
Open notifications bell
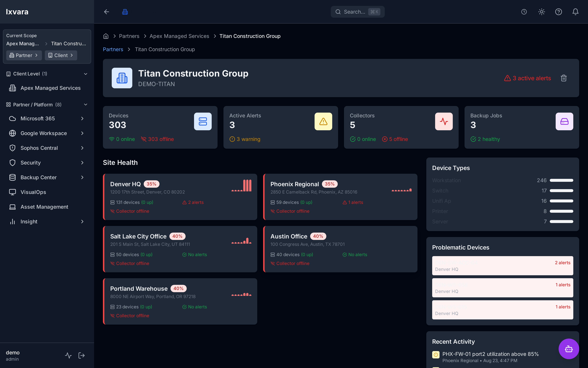[x=575, y=12]
